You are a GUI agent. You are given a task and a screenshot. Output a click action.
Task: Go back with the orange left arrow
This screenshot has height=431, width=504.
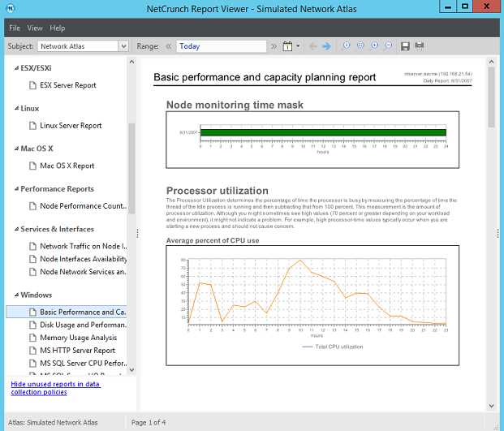point(312,46)
